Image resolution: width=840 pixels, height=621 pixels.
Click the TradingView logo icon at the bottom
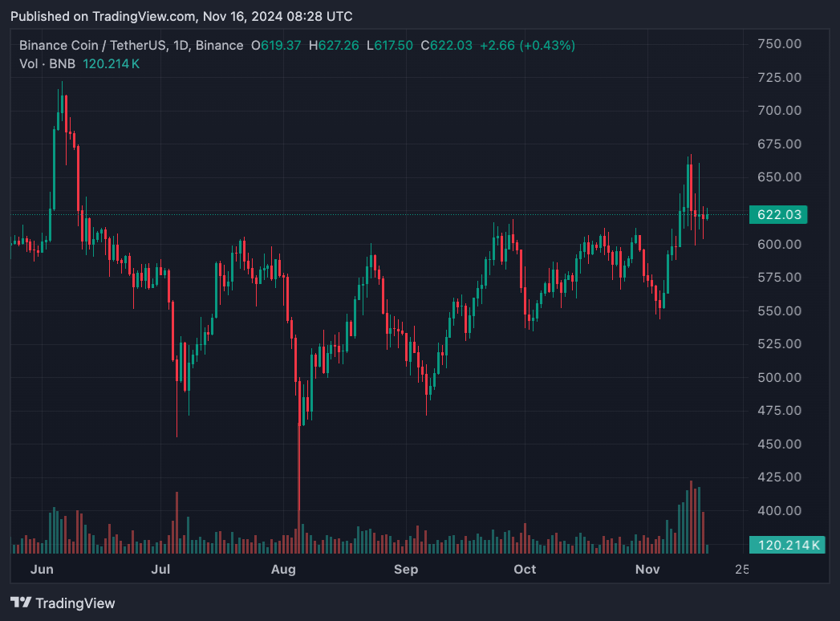point(21,603)
